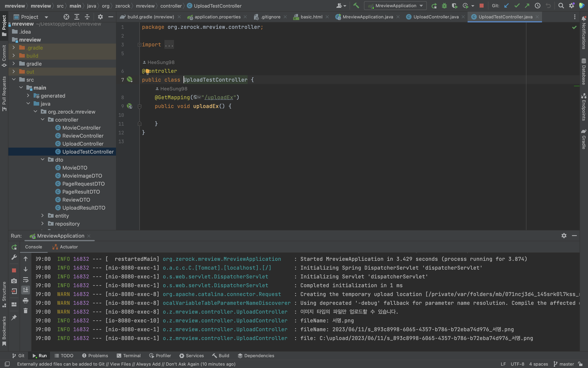
Task: Expand the out folder
Action: coord(14,72)
